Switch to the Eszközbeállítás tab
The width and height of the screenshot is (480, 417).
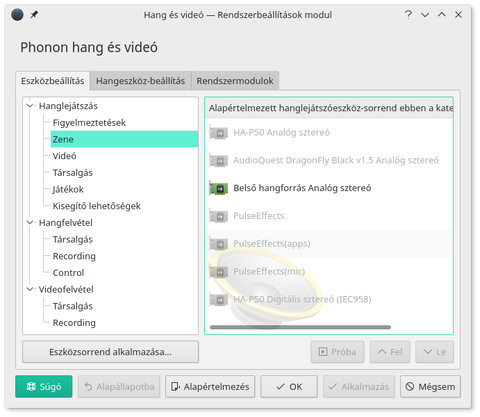(53, 81)
